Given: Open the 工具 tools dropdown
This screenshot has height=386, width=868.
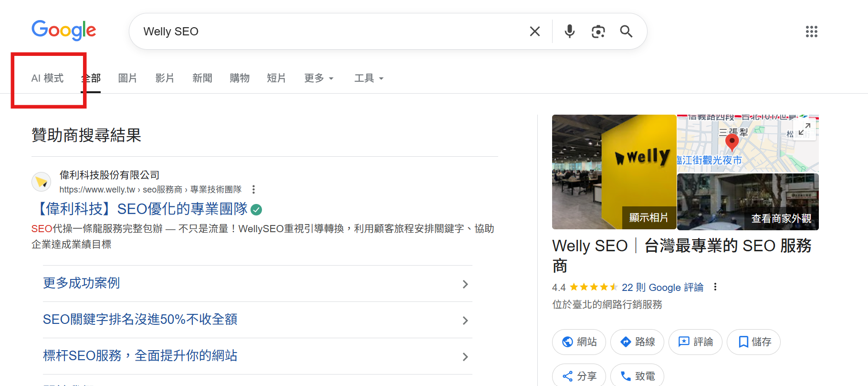Looking at the screenshot, I should pos(369,78).
